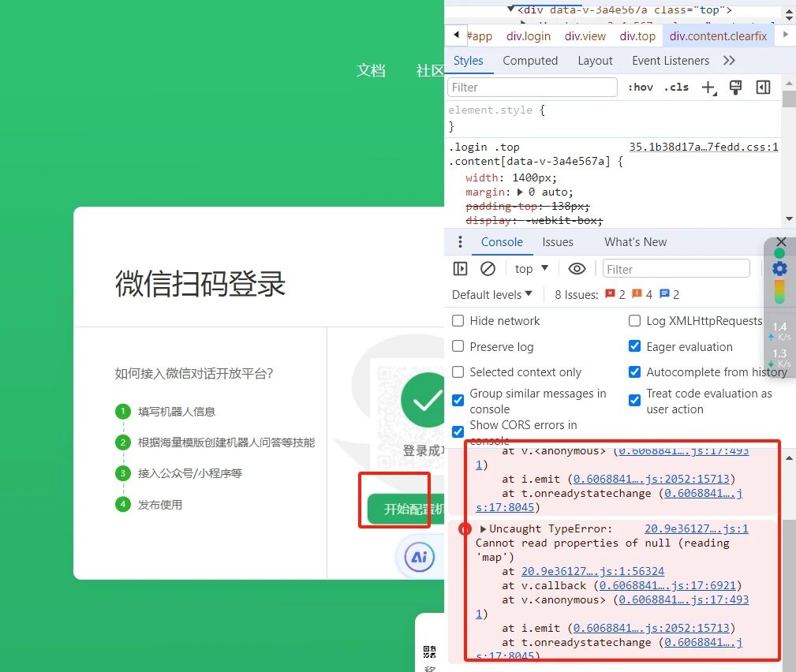Screen dimensions: 796x672
Task: Toggle Autocomplete from history checkbox
Action: click(x=634, y=372)
